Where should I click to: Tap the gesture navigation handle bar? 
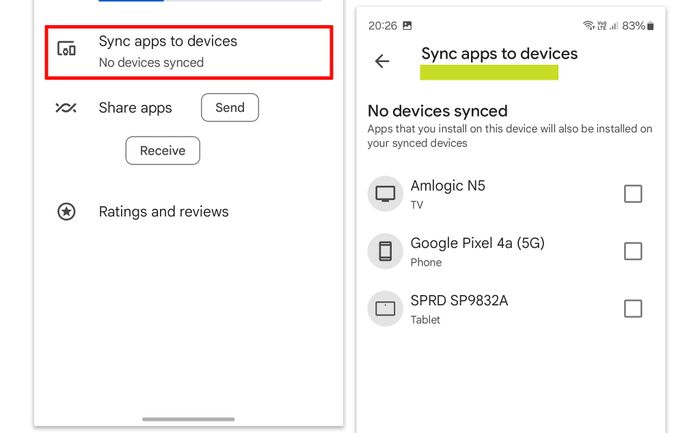click(188, 419)
